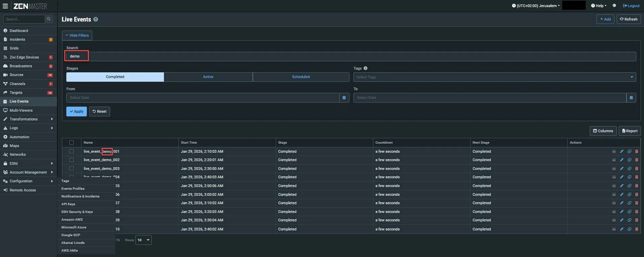The height and width of the screenshot is (257, 644).
Task: Click the Add button
Action: pos(605,19)
